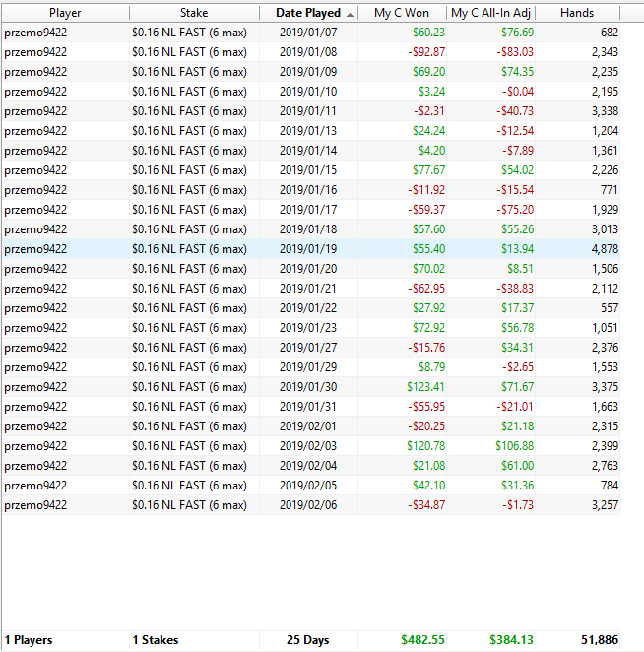Click the $70.02 won value
The image size is (644, 652).
(428, 269)
